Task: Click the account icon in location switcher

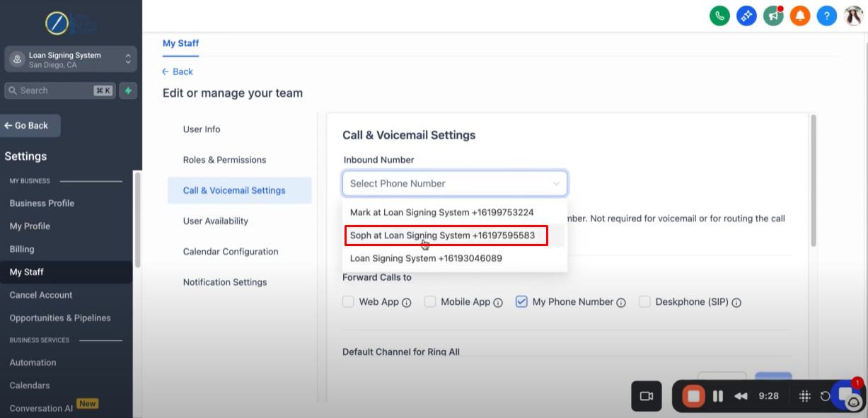Action: point(17,59)
